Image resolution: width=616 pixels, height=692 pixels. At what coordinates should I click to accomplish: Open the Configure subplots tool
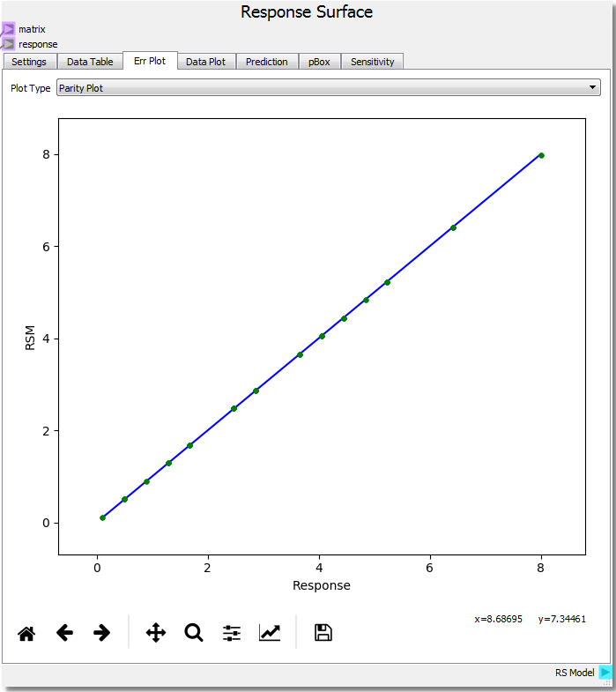[232, 633]
